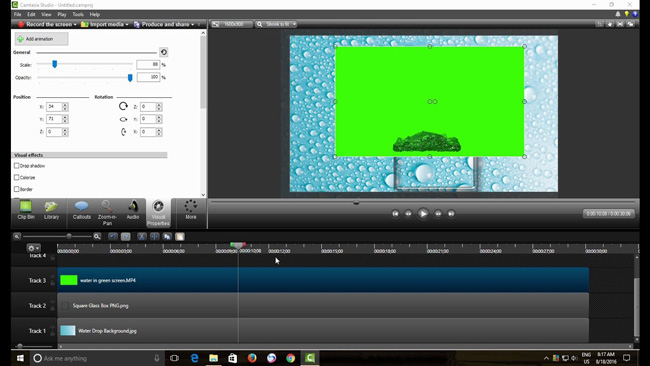
Task: Click the Cut scissors icon
Action: click(142, 236)
